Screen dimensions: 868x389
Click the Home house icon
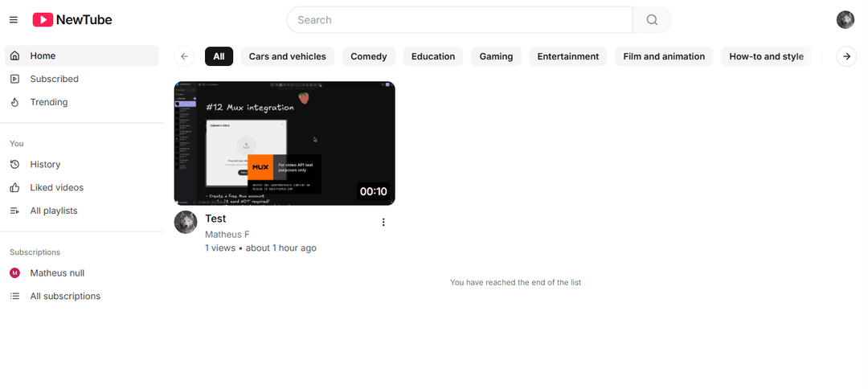click(x=15, y=56)
